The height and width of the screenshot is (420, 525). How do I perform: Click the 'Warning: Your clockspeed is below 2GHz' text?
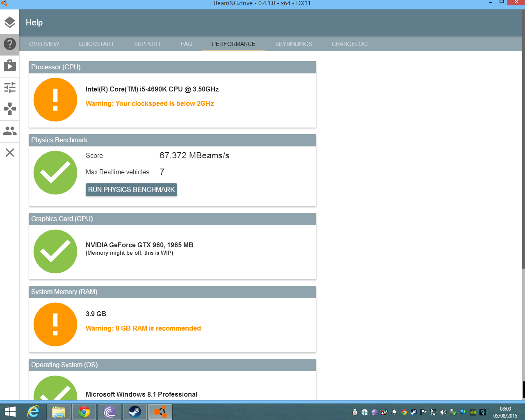coord(150,103)
